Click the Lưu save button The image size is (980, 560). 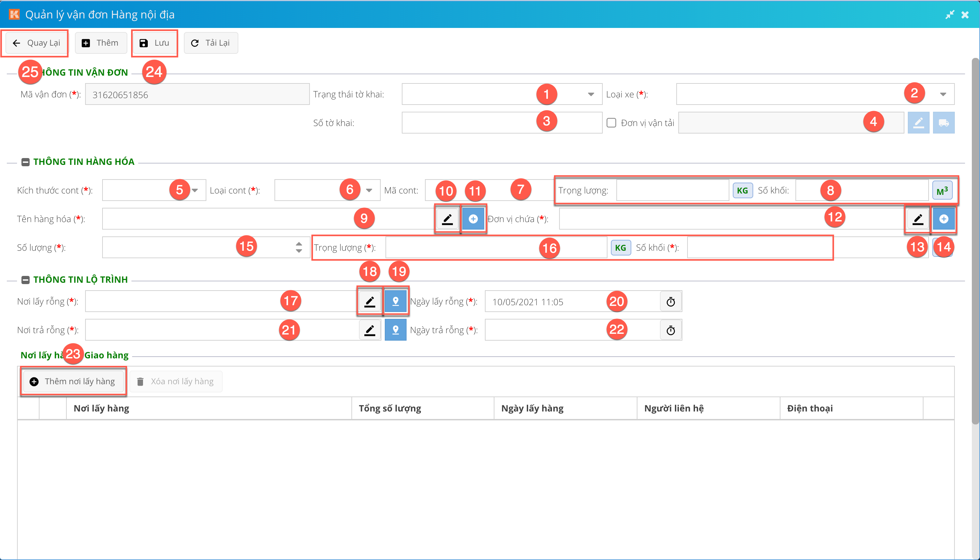(x=154, y=43)
